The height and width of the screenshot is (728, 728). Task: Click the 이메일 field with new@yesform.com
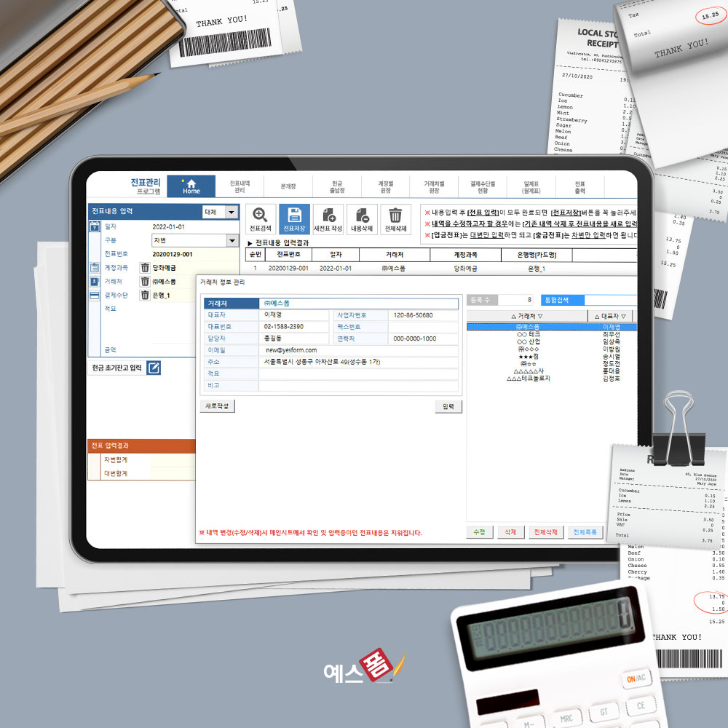pos(358,351)
